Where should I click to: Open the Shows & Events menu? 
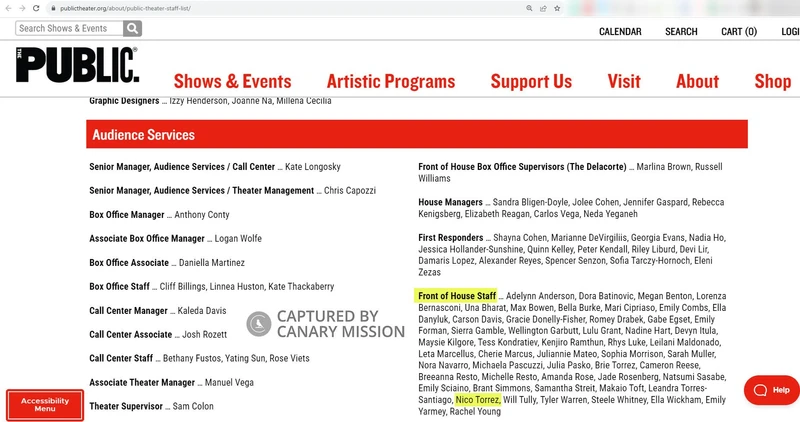tap(232, 82)
